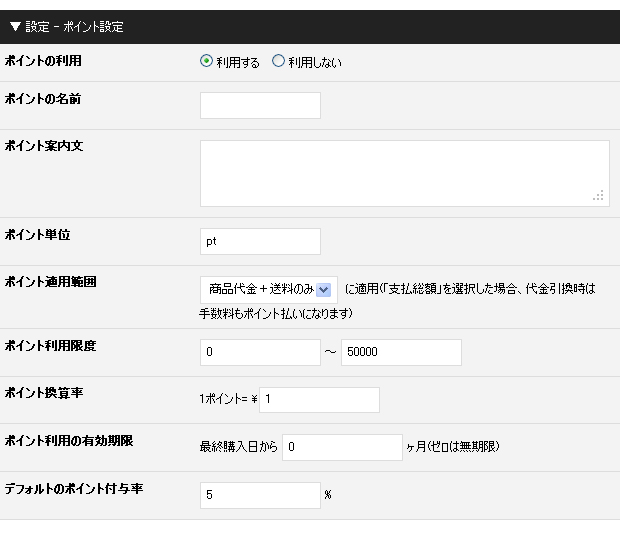Click the ポイントの名前 text field
The height and width of the screenshot is (540, 620).
tap(260, 106)
